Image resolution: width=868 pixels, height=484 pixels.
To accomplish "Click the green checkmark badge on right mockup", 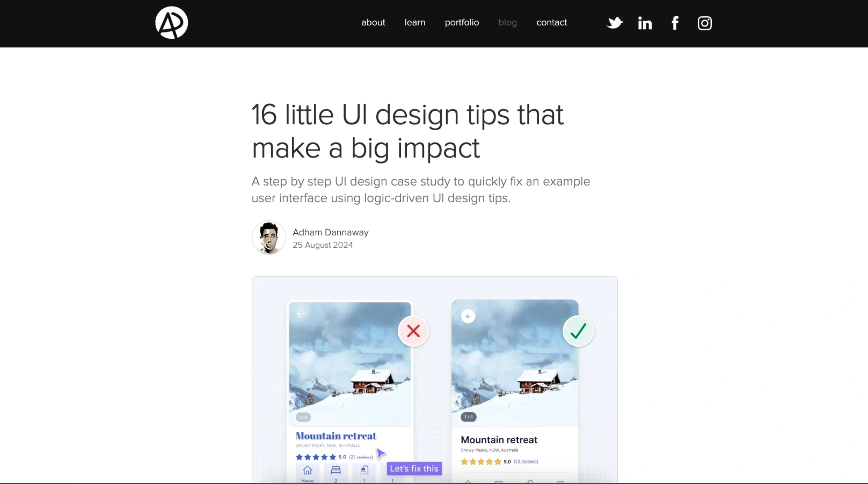I will point(578,331).
